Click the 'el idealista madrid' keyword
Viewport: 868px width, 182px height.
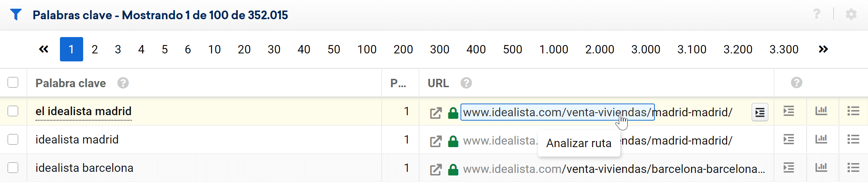pos(84,111)
